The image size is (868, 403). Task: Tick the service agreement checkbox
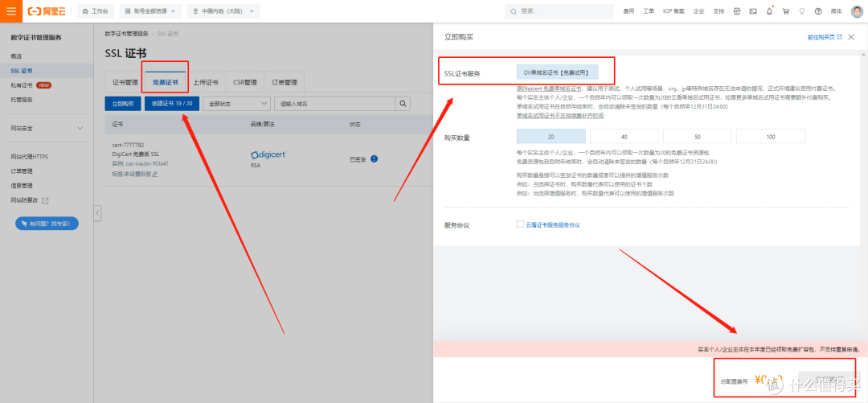click(520, 224)
